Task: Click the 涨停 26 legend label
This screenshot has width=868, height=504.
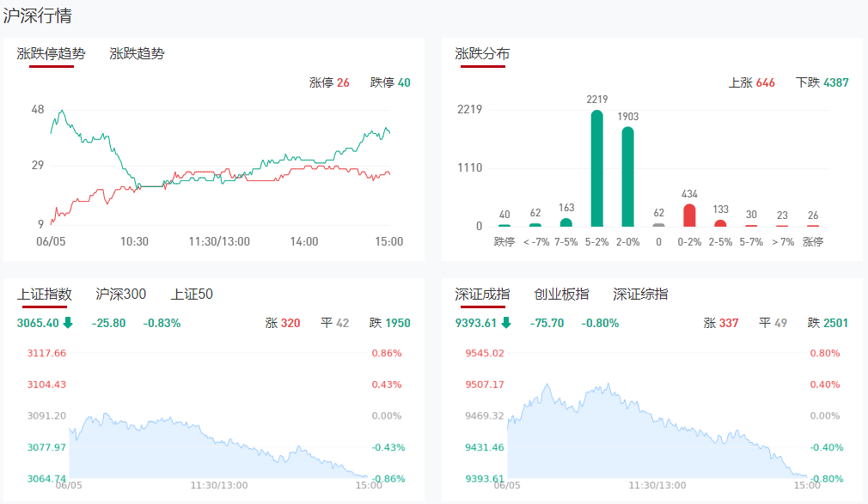Action: (329, 82)
